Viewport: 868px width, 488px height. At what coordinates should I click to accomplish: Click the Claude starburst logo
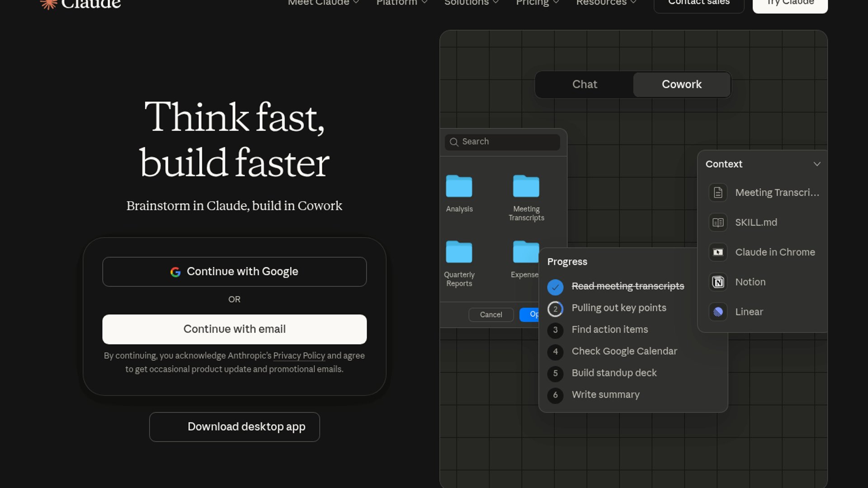tap(48, 4)
